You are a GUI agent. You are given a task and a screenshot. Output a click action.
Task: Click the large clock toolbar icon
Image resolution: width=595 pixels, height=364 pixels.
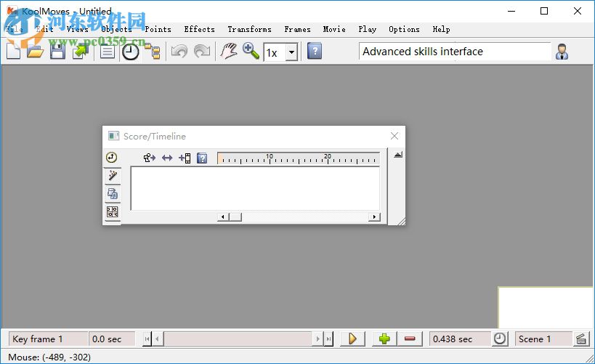click(130, 52)
